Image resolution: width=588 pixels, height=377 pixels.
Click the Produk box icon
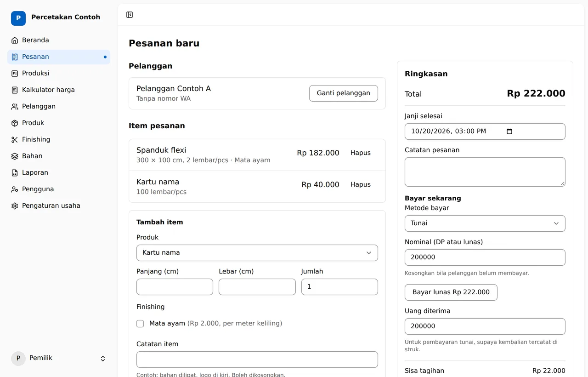click(x=15, y=123)
